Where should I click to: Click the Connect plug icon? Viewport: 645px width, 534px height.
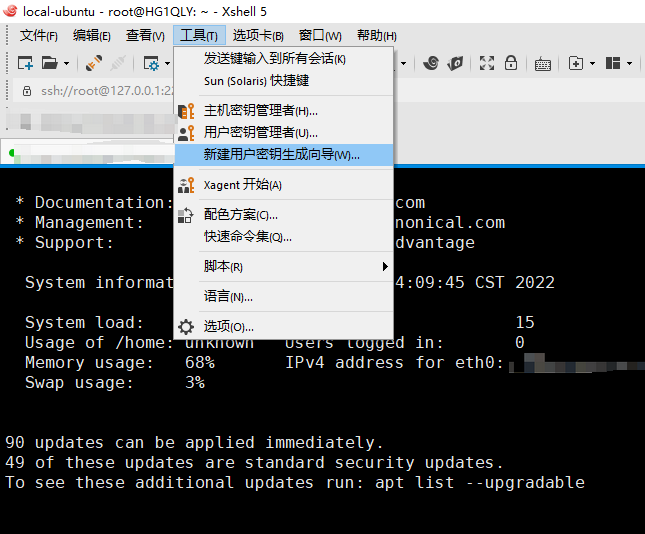click(x=94, y=63)
